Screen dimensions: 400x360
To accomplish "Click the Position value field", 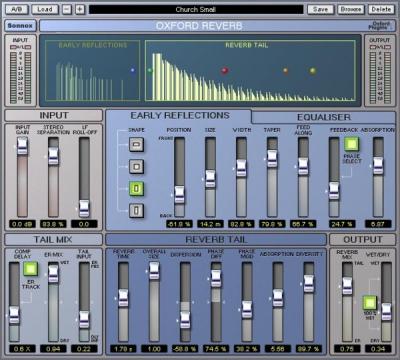I will click(179, 224).
